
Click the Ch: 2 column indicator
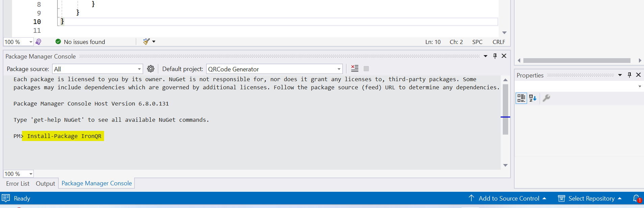click(456, 42)
